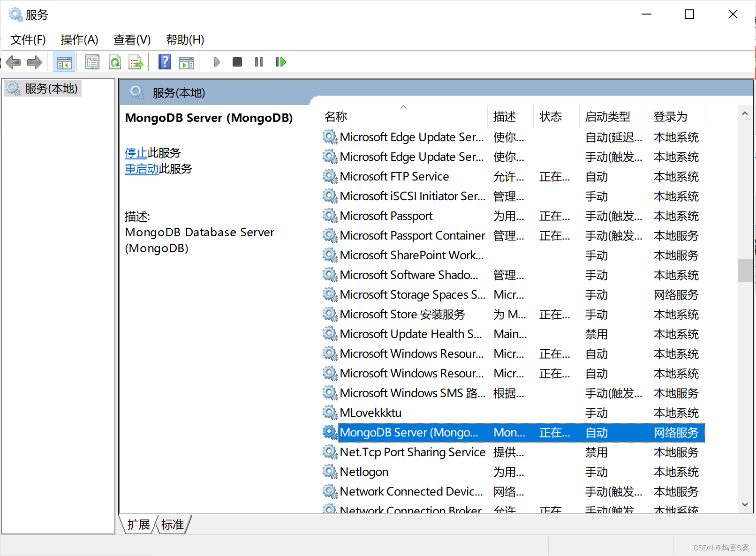Screen dimensions: 756x556
Task: Open the 文件(F) menu
Action: 28,40
